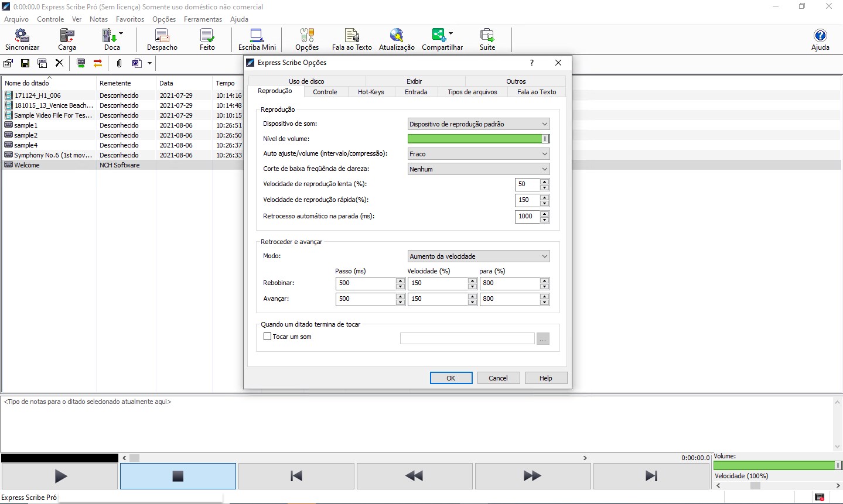
Task: Click the Express Scribe Opções dialog title icon
Action: pos(251,63)
